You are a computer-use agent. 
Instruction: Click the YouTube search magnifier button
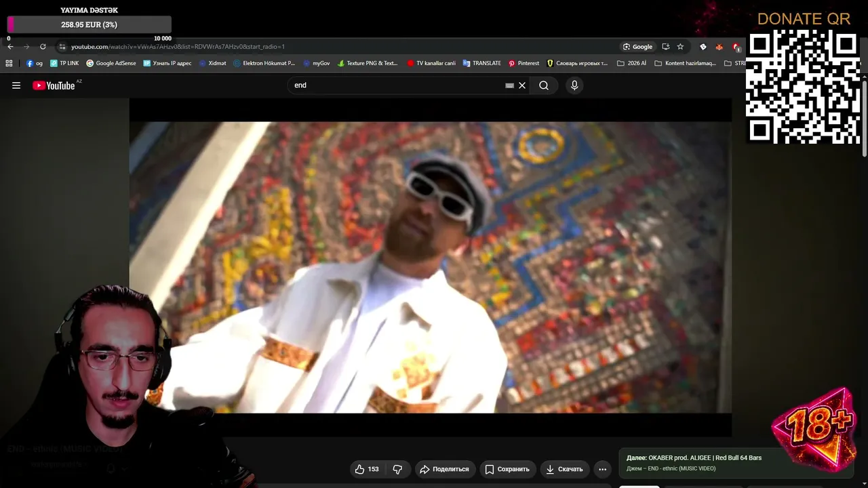(544, 85)
